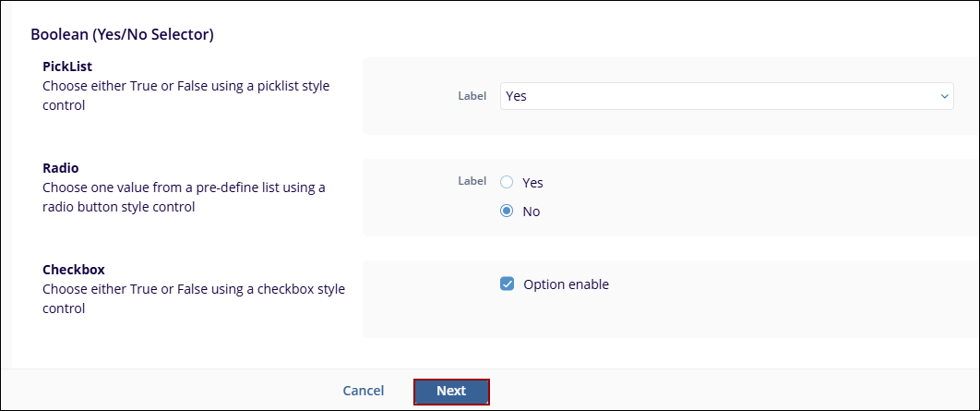Viewport: 980px width, 411px height.
Task: Click the Checkbox section heading
Action: (74, 270)
